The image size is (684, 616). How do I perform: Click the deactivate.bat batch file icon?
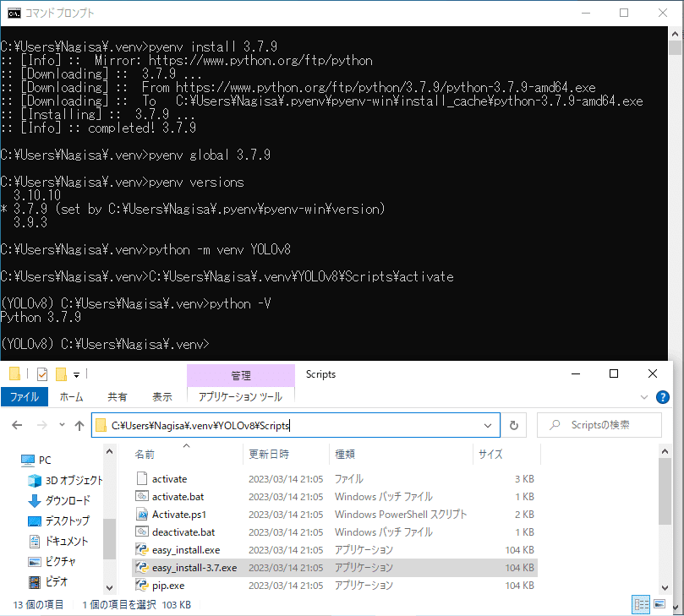pyautogui.click(x=142, y=532)
